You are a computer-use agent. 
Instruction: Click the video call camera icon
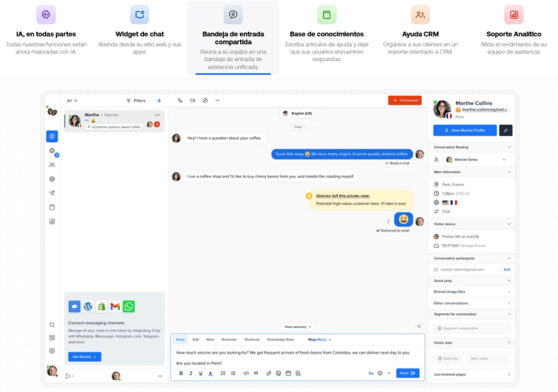click(x=192, y=100)
